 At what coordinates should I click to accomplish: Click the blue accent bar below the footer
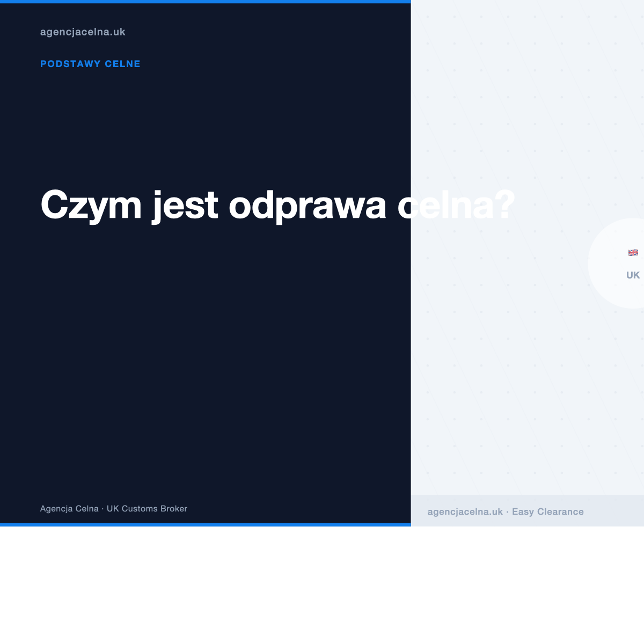point(205,524)
